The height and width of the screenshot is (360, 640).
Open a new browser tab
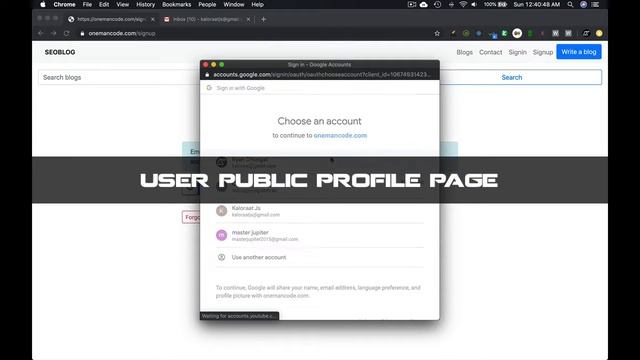pos(263,19)
